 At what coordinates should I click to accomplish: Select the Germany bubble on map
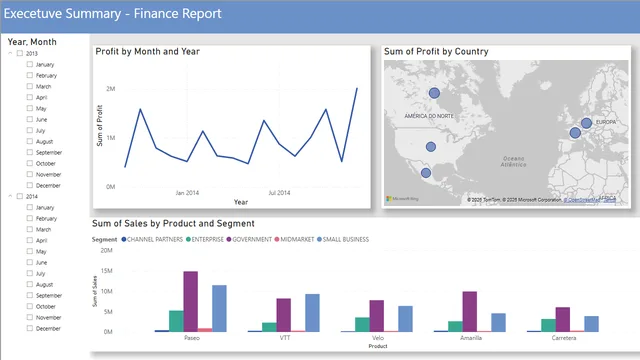point(587,123)
